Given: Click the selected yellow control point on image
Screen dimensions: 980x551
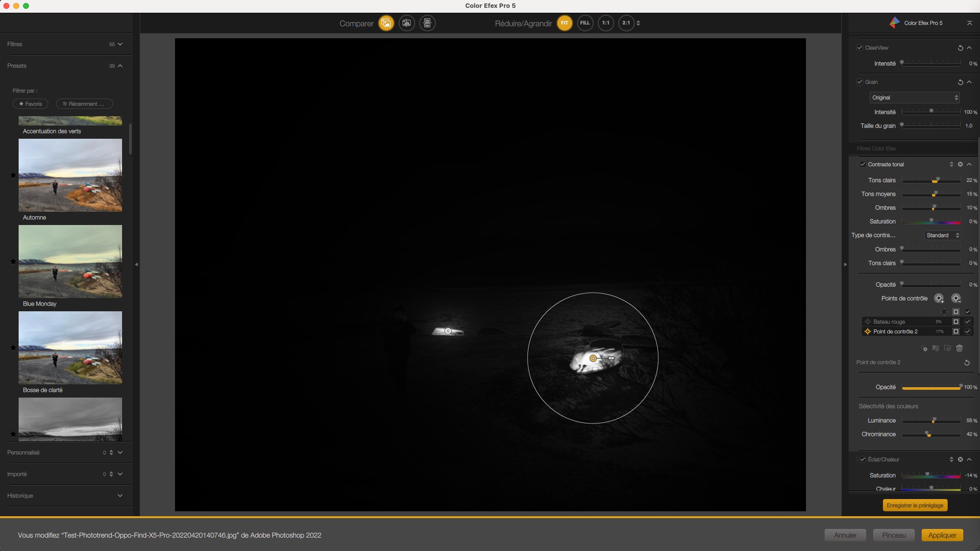Looking at the screenshot, I should [593, 358].
